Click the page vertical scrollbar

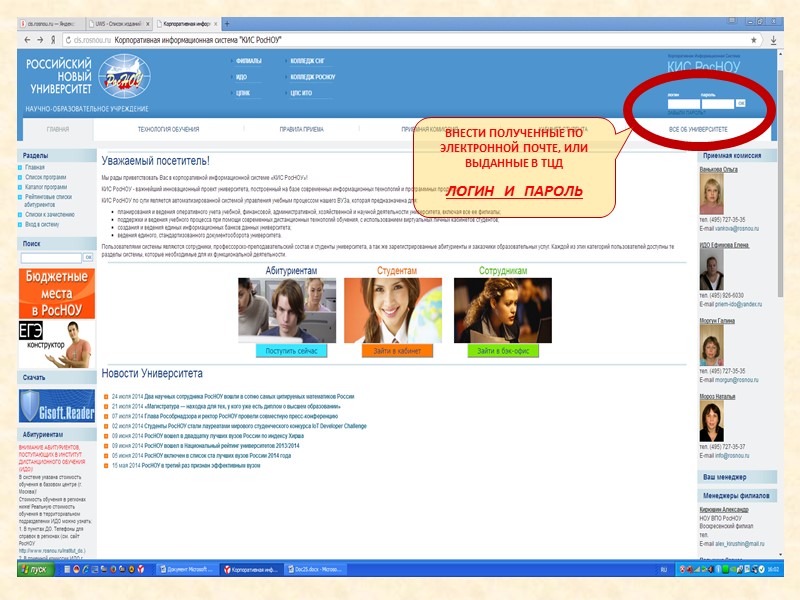click(x=780, y=184)
